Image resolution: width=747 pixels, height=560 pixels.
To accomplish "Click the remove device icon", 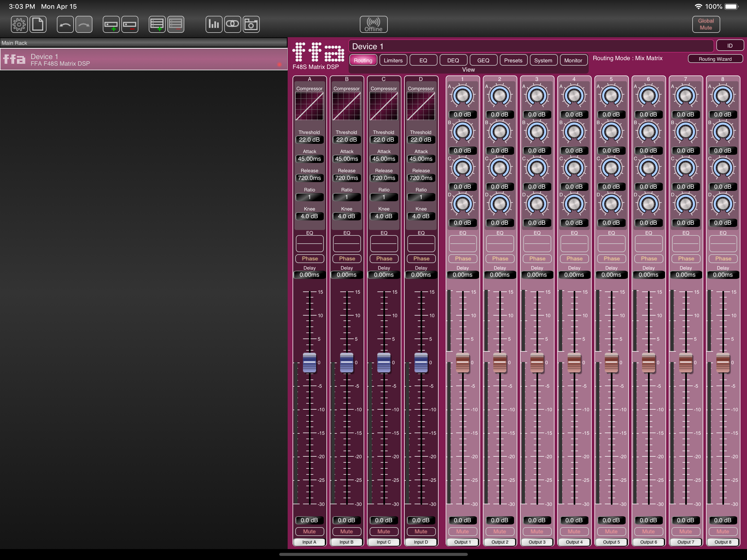I will [130, 24].
